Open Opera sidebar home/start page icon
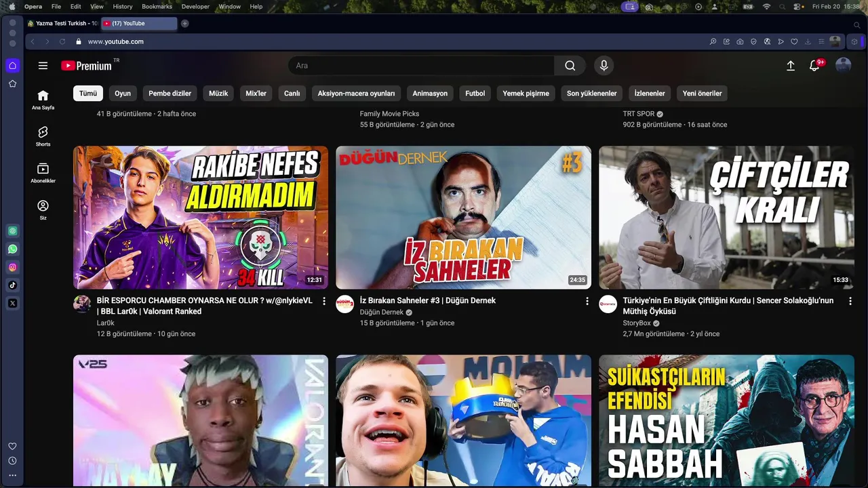This screenshot has height=488, width=868. click(x=12, y=66)
